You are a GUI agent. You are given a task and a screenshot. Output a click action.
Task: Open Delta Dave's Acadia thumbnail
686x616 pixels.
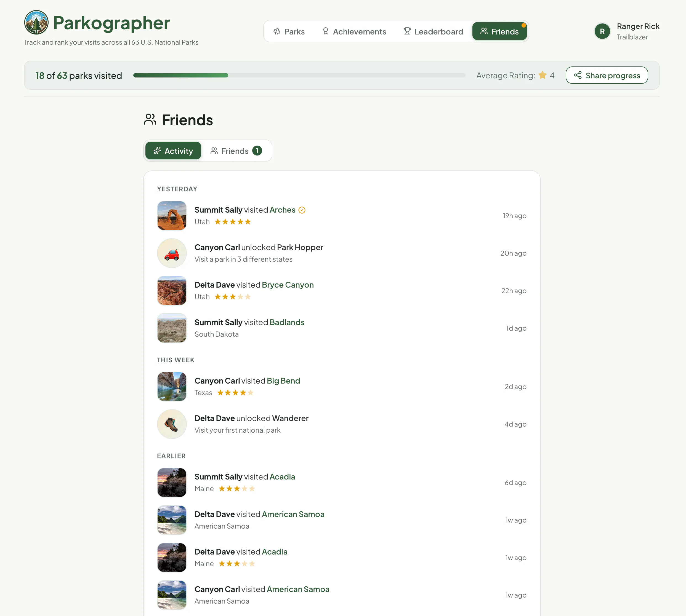[x=172, y=558]
